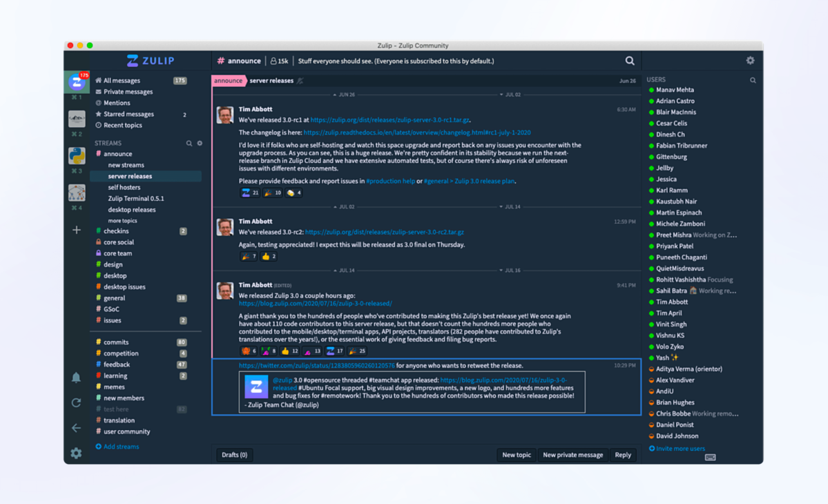Select the desktop releases topic
Viewport: 828px width, 504px height.
(x=131, y=209)
